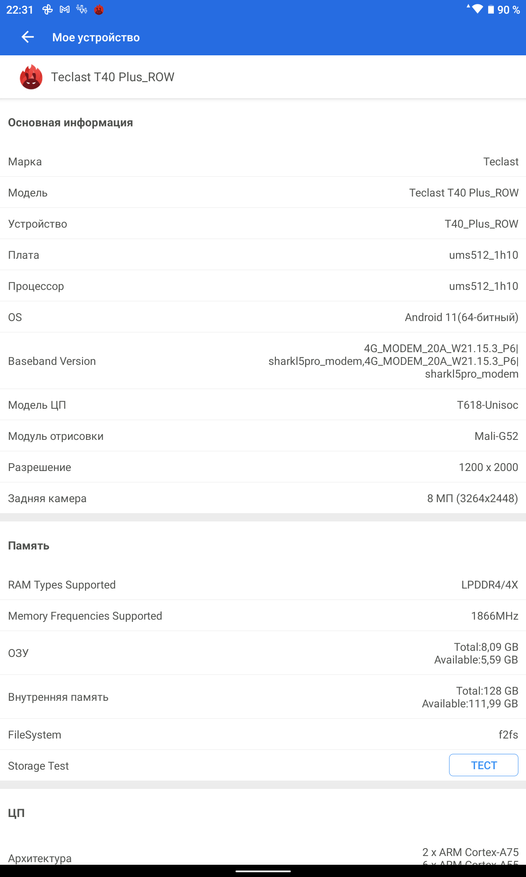The image size is (526, 877).
Task: Tap the Мое устройство title
Action: click(96, 37)
